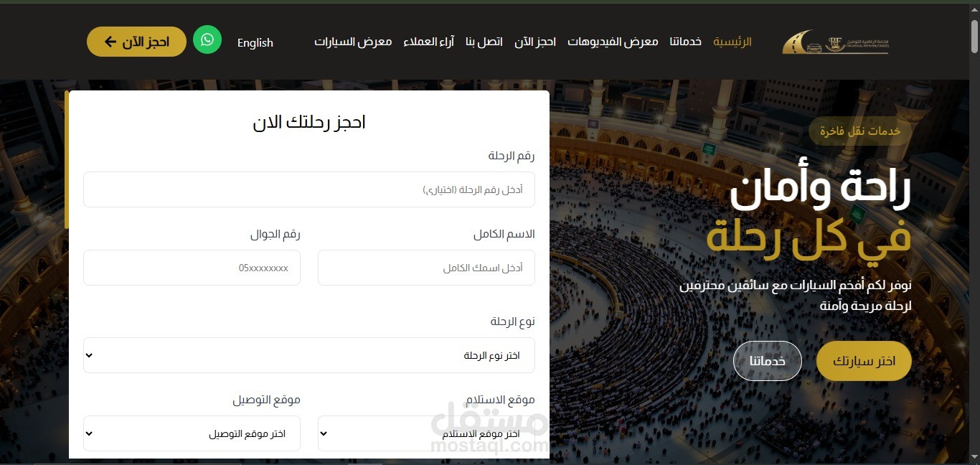Screen dimensions: 980x465
Task: Switch the site language to English
Action: coord(255,43)
